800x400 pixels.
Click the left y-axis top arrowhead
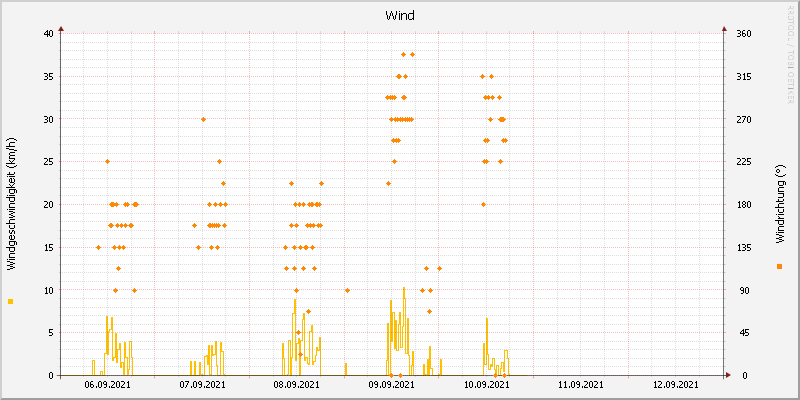coord(61,29)
